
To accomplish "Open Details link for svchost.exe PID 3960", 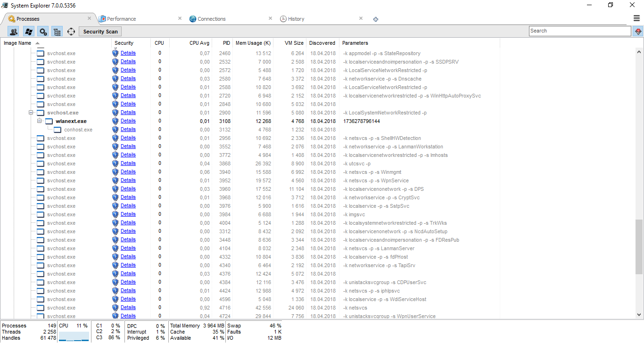I will 128,188.
